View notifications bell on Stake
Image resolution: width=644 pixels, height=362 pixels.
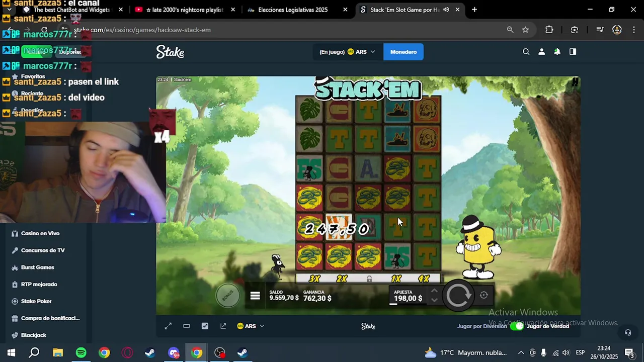(557, 52)
